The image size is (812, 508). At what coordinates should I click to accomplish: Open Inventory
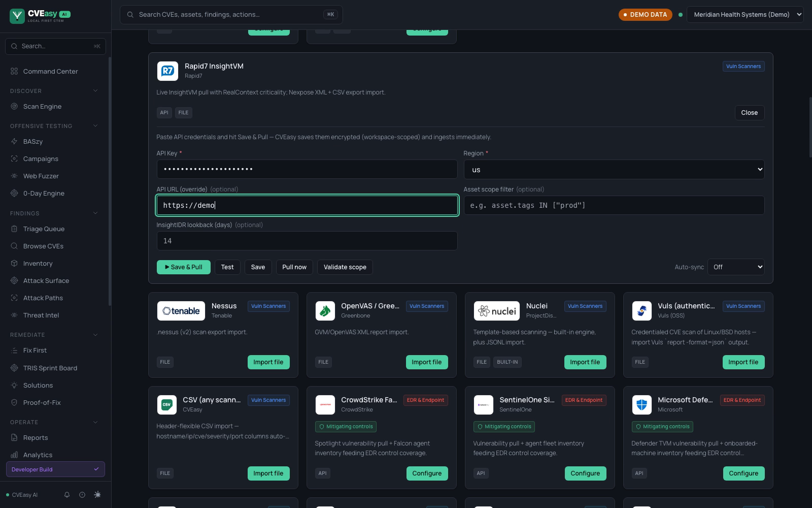click(38, 263)
